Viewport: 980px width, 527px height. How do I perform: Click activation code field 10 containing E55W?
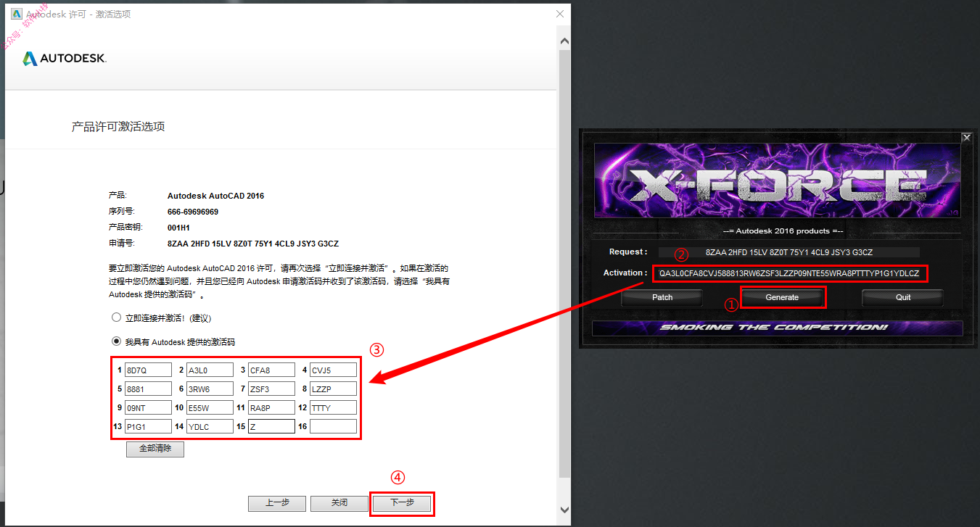(x=210, y=407)
